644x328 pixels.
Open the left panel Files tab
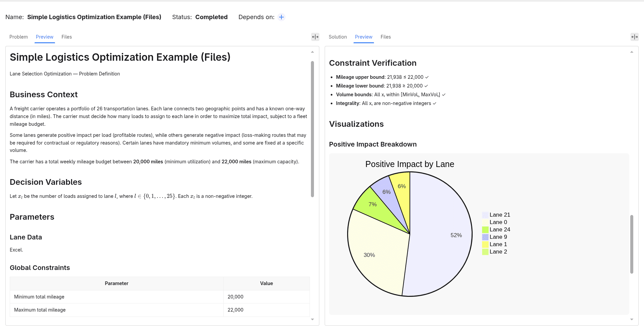[67, 37]
